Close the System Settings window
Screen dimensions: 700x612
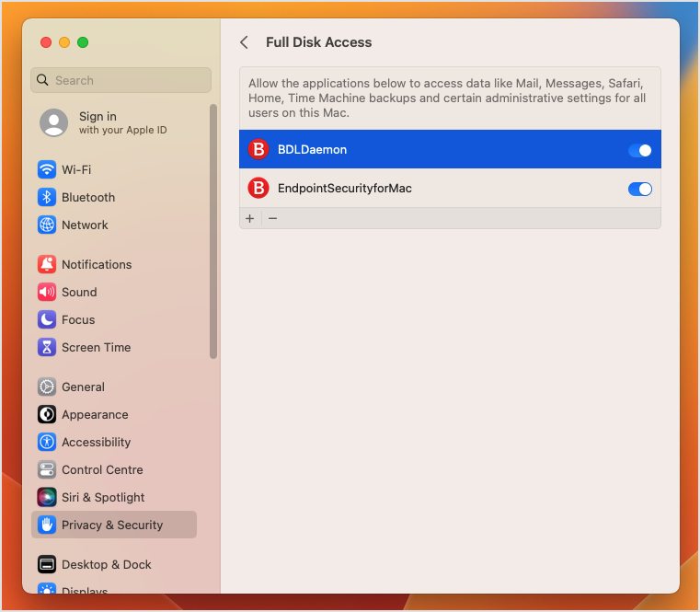point(46,42)
